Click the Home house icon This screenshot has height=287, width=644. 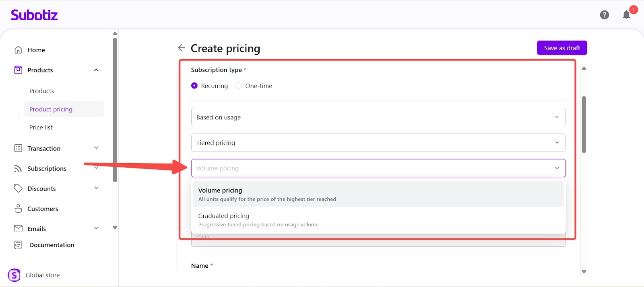(18, 50)
